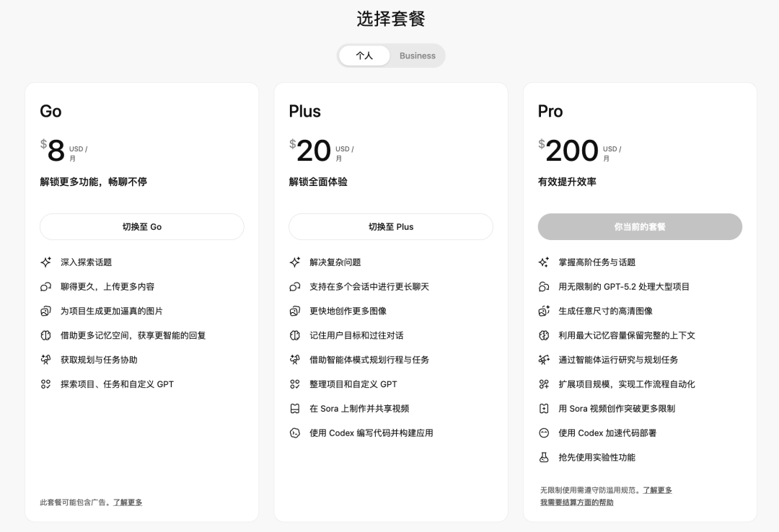The height and width of the screenshot is (532, 779).
Task: Click the chat icon beside 用无限制的 GPT-5.2 处理大型项目
Action: (544, 287)
